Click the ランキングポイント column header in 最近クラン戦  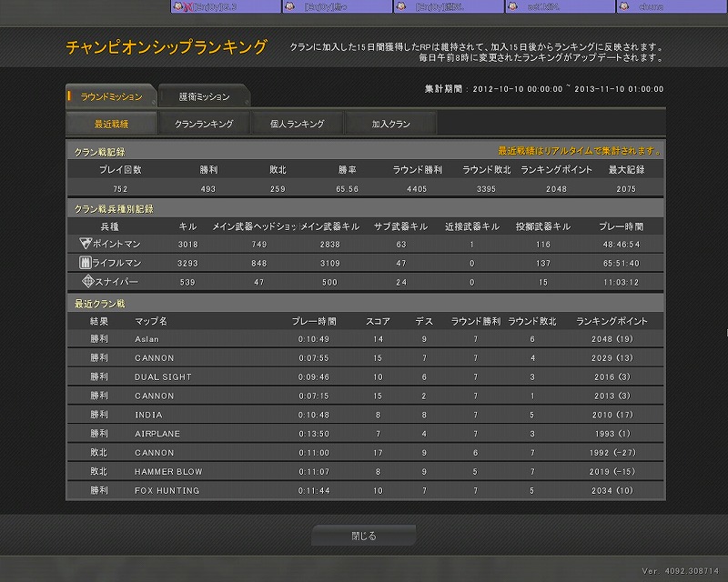[x=612, y=321]
